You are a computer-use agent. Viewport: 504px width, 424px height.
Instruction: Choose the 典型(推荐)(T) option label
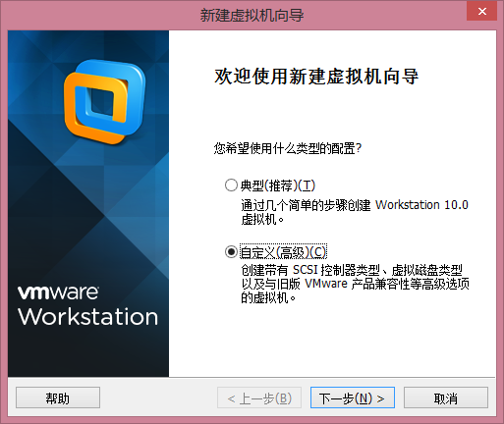click(278, 185)
